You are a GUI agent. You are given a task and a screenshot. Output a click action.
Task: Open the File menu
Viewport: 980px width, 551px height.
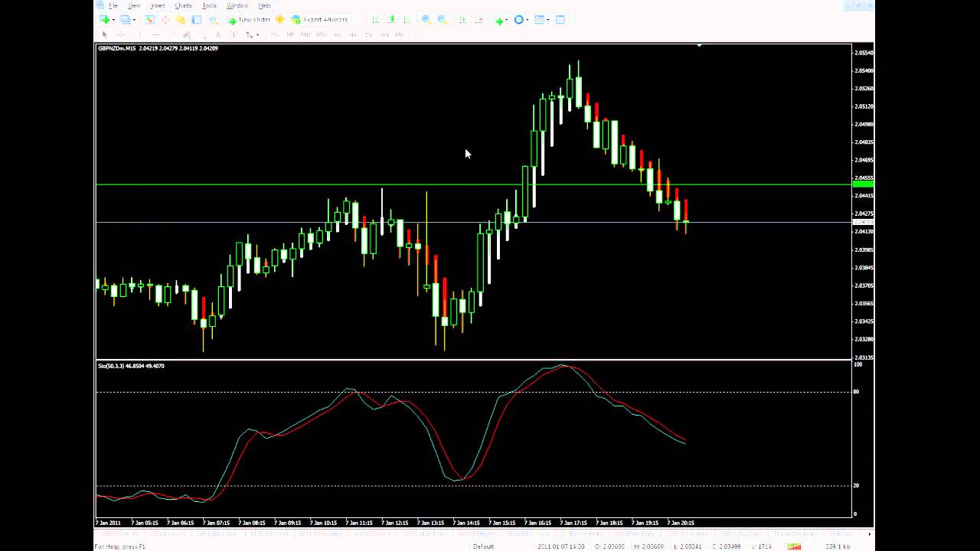coord(113,5)
